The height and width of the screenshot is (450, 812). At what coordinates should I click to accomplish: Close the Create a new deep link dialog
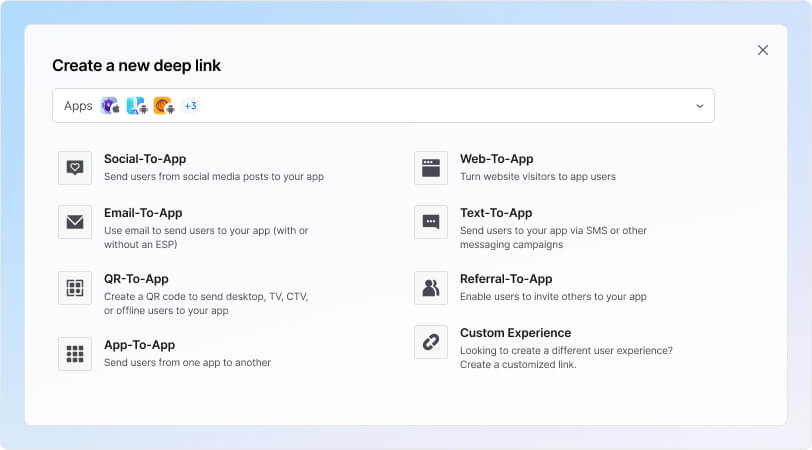pos(763,50)
